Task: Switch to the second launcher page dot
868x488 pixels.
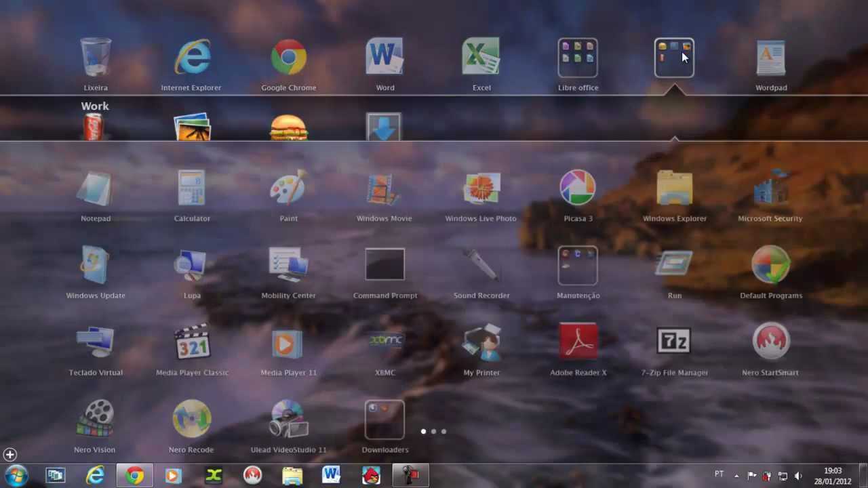Action: pos(434,431)
